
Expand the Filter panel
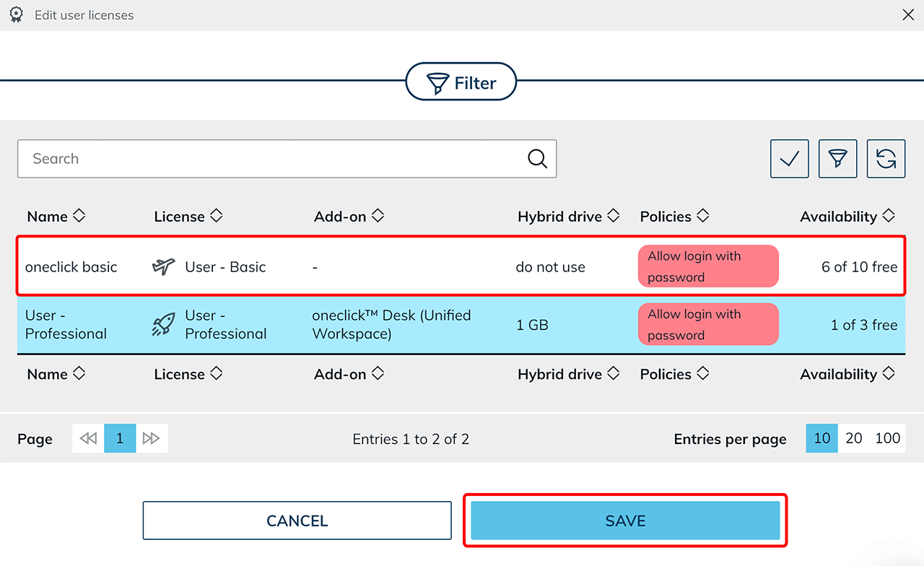point(461,83)
